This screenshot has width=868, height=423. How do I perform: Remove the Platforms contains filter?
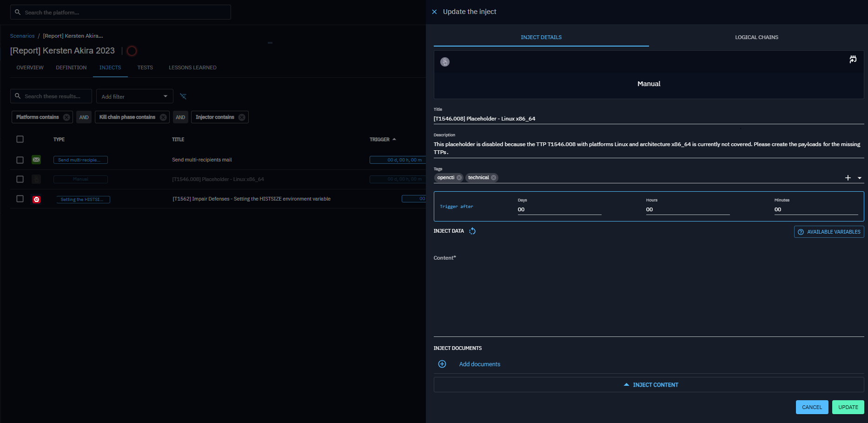[x=66, y=117]
